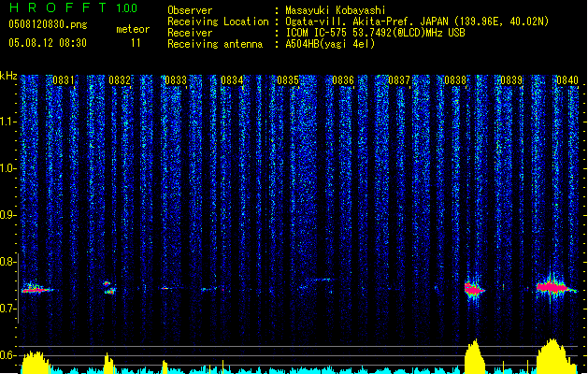The image size is (588, 374).
Task: Click the HROFFT 1.0.0 title text
Action: point(74,7)
